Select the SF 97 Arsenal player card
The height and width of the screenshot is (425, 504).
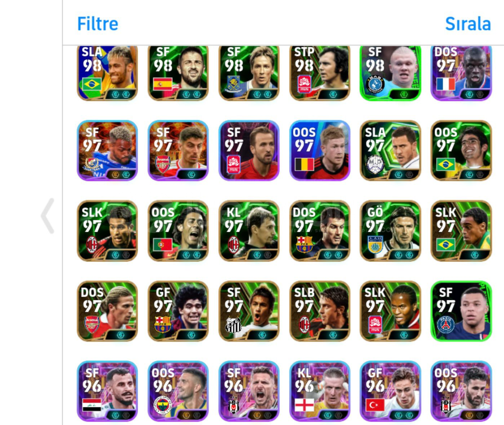[x=178, y=151]
